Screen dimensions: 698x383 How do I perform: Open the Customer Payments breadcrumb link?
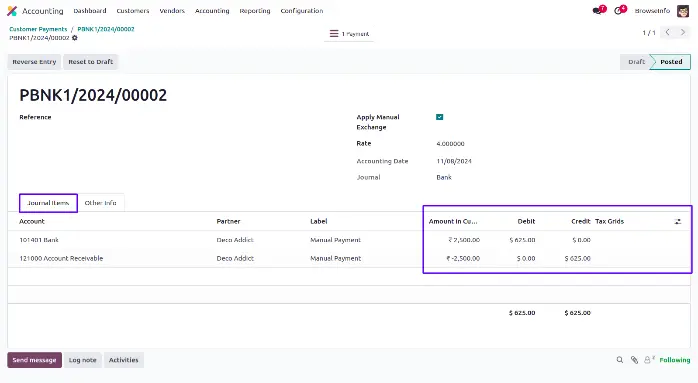coord(38,29)
